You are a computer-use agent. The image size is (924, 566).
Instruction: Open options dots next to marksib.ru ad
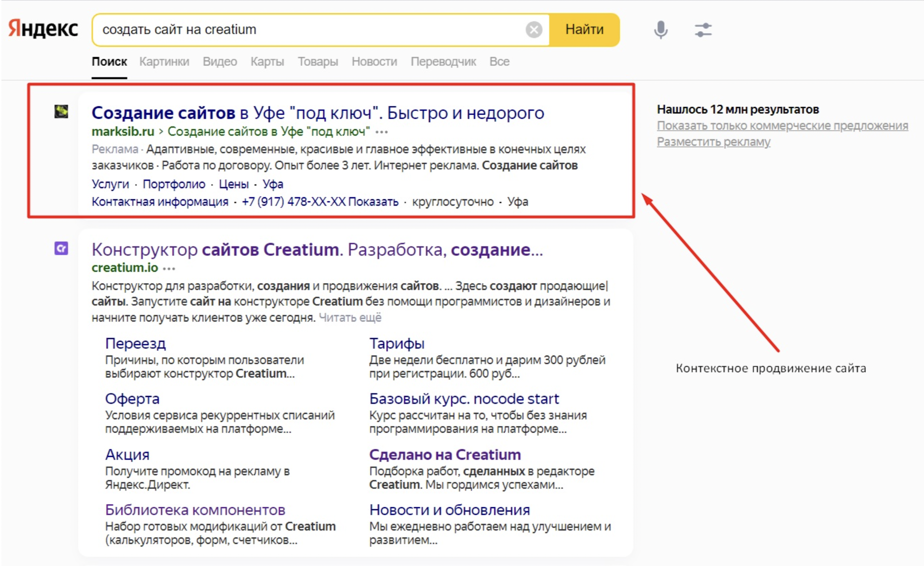click(382, 133)
